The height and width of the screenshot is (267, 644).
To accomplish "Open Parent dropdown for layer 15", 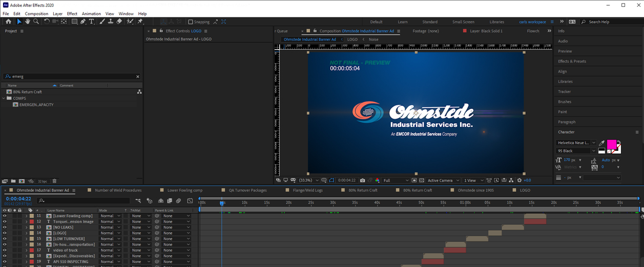I will point(176,239).
